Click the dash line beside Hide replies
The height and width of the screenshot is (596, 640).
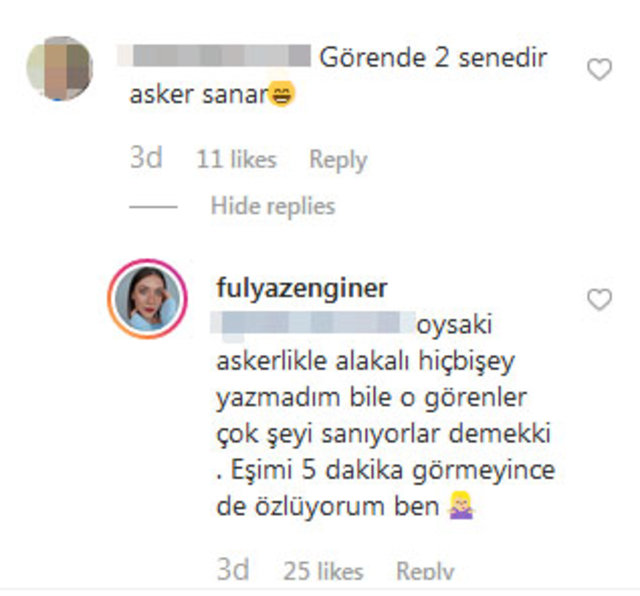(x=153, y=207)
